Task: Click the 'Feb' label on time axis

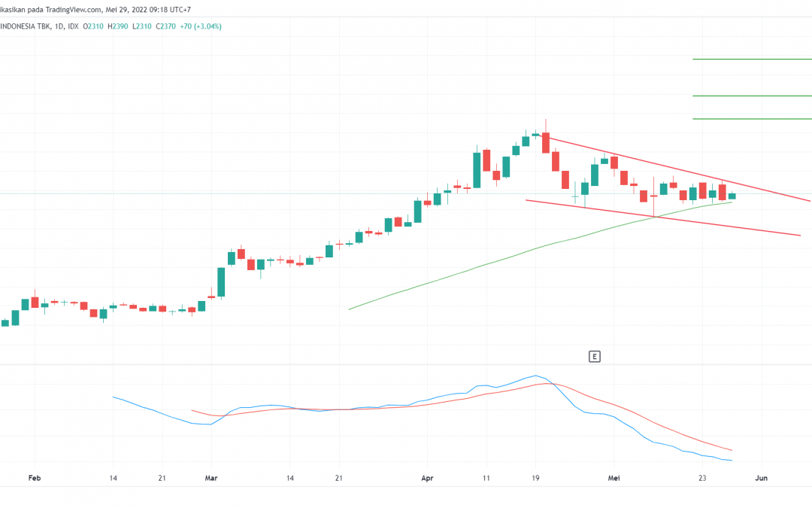Action: pos(34,478)
